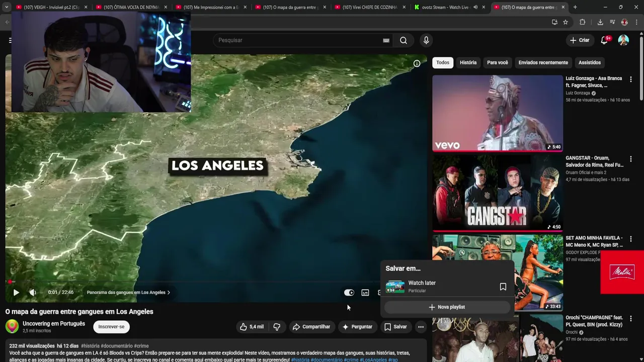This screenshot has width=644, height=362.
Task: Seek on the video progress bar
Action: click(216, 282)
